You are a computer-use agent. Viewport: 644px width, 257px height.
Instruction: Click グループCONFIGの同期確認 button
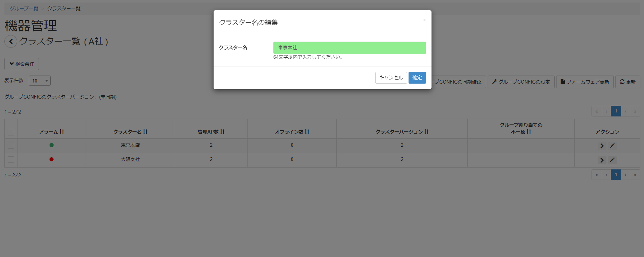tap(458, 82)
